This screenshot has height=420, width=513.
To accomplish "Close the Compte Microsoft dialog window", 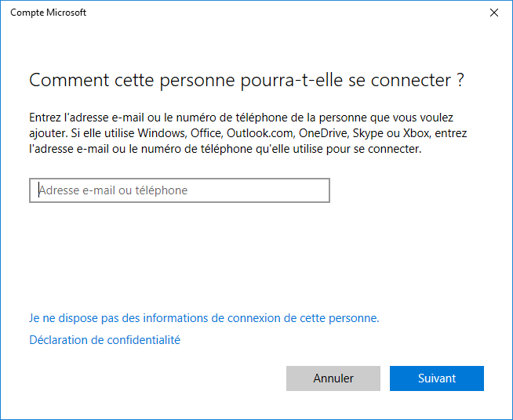I will [x=494, y=13].
